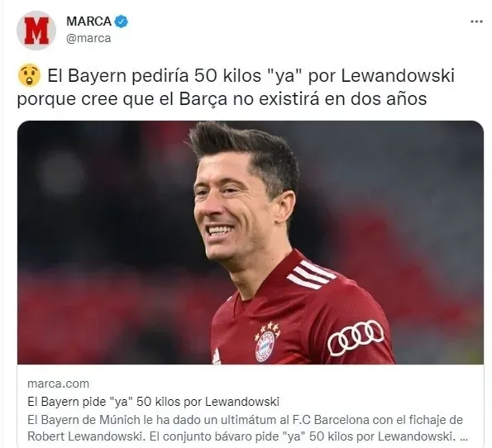Open the article titled El Bayern pide "ya" 50 kilos
492x448 pixels.
click(x=153, y=402)
